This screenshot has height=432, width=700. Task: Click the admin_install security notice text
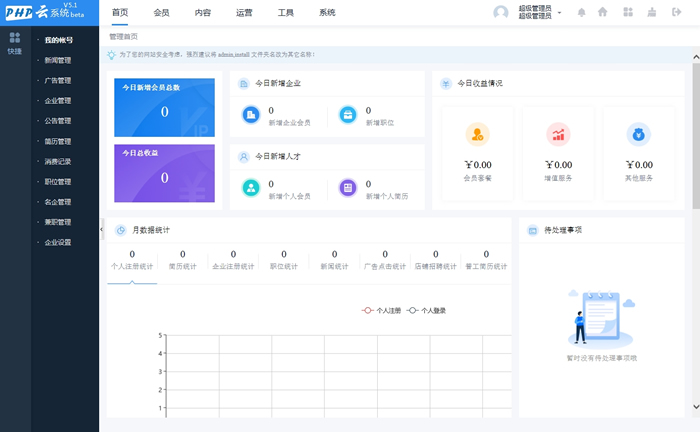217,54
